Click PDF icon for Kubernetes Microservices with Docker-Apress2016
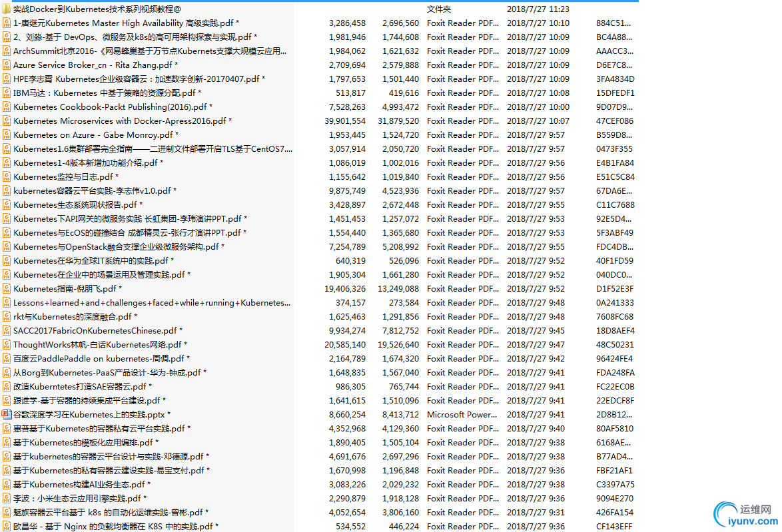 [7, 121]
